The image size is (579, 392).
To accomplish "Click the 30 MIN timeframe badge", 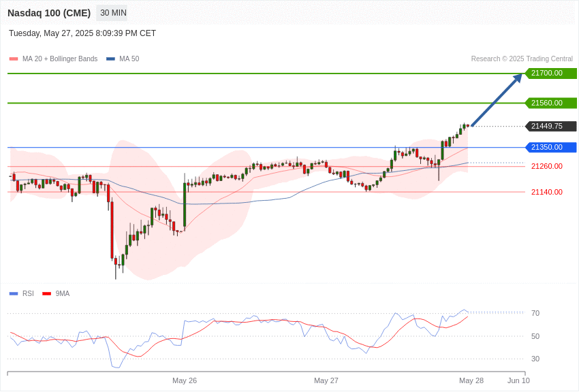I will [112, 13].
